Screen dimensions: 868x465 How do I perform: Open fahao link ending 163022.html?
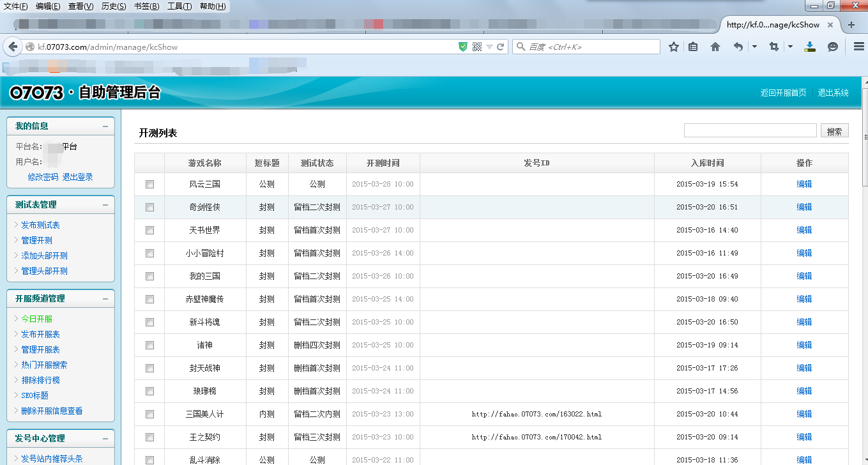click(537, 414)
